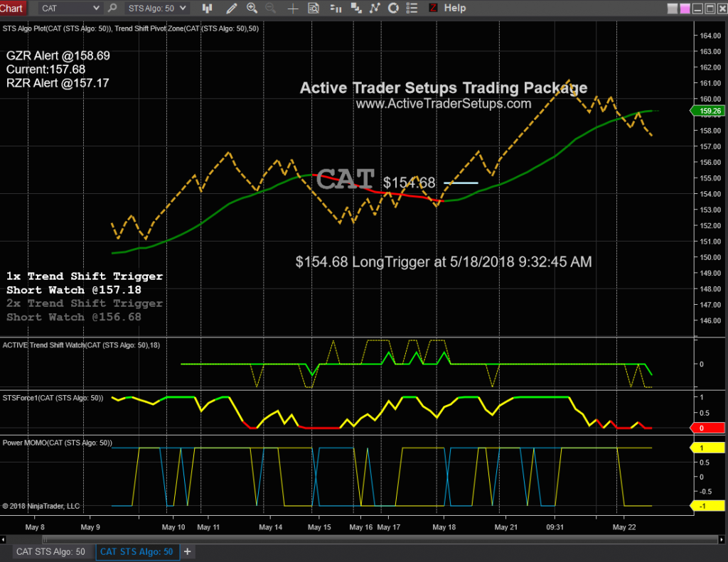This screenshot has height=562, width=728.
Task: Select the drawing tools pencil icon
Action: (231, 8)
